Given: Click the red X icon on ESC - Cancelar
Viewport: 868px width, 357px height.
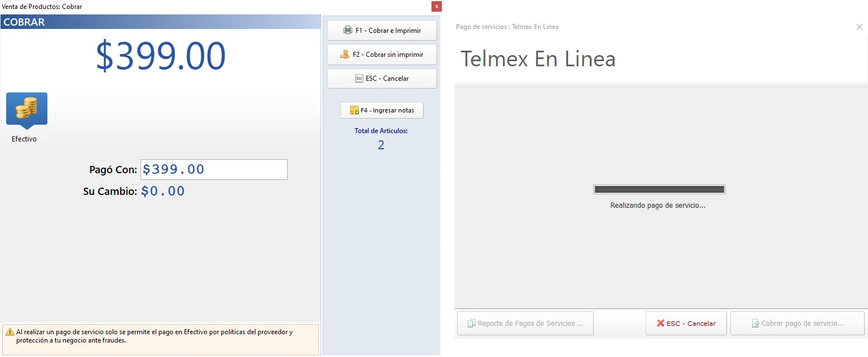Looking at the screenshot, I should 660,322.
